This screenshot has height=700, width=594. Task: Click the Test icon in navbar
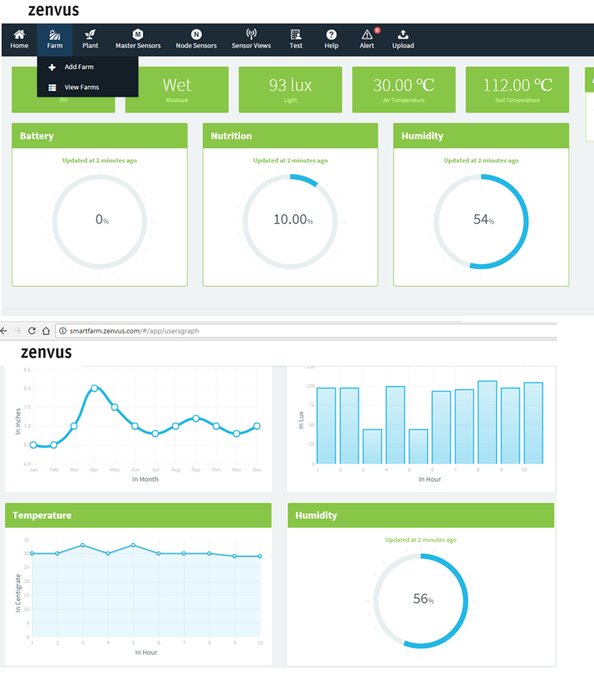tap(296, 35)
